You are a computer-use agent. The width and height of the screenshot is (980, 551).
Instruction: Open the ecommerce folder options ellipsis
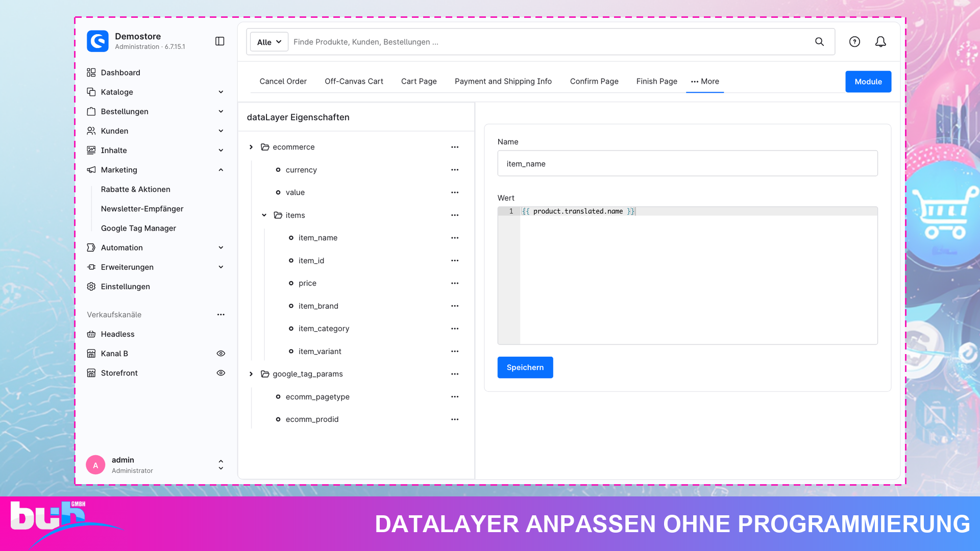point(455,147)
